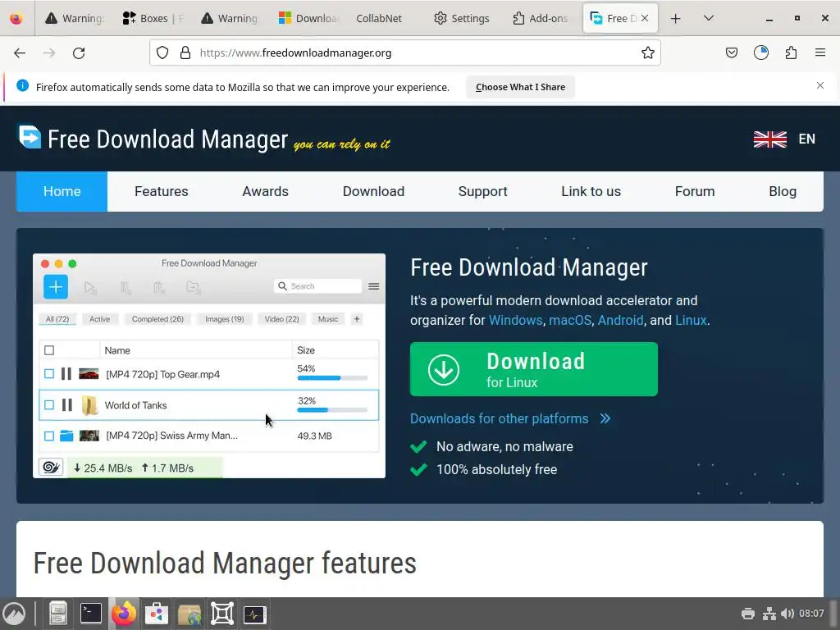Screen dimensions: 840x630
Task: Click the volume speaker tray icon
Action: point(787,614)
